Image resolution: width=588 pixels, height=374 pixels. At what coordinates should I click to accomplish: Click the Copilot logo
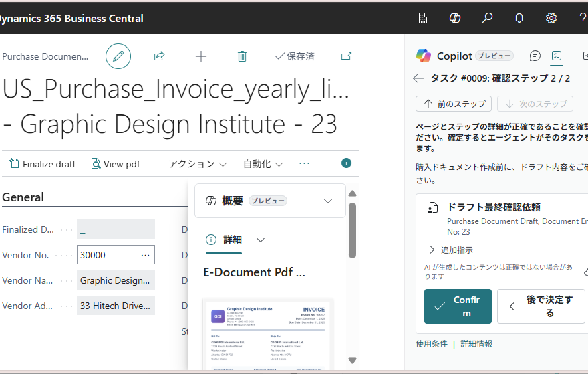424,56
